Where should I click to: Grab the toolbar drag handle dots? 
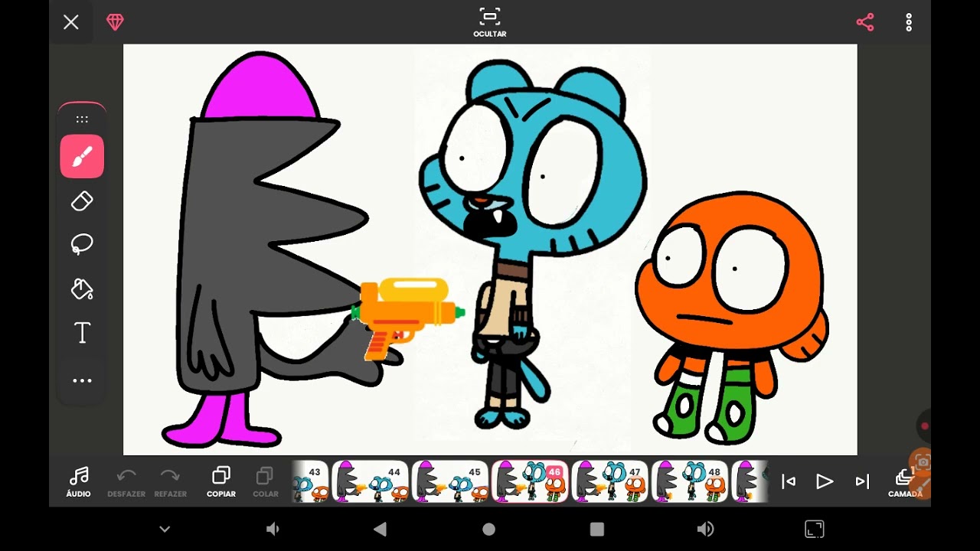(x=82, y=119)
